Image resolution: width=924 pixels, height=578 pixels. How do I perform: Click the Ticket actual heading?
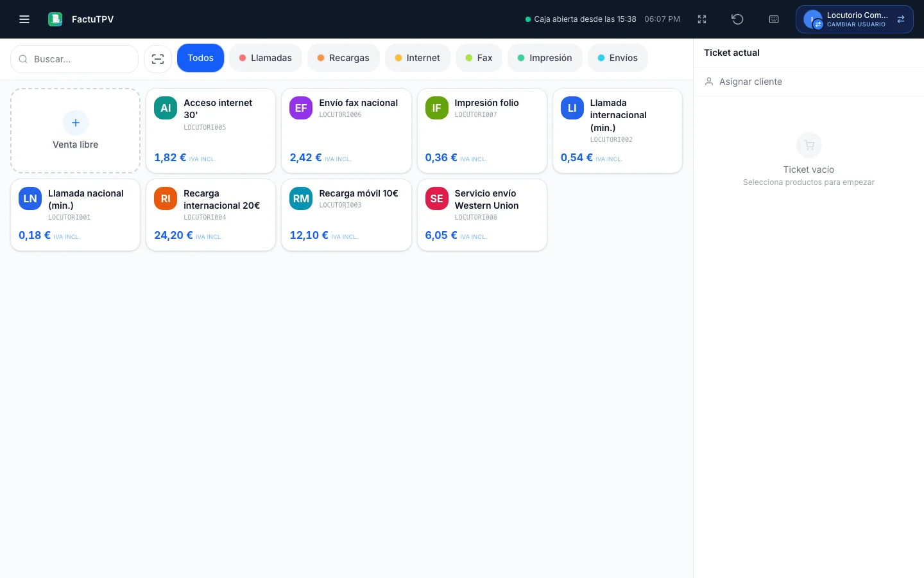(x=732, y=53)
